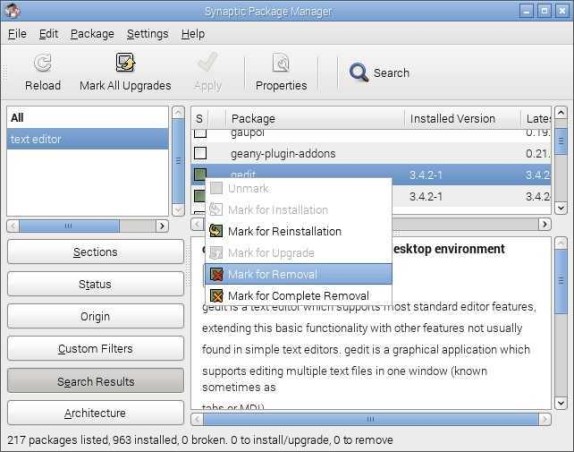Viewport: 574px width, 452px height.
Task: Click the green status box of gedit
Action: click(200, 174)
